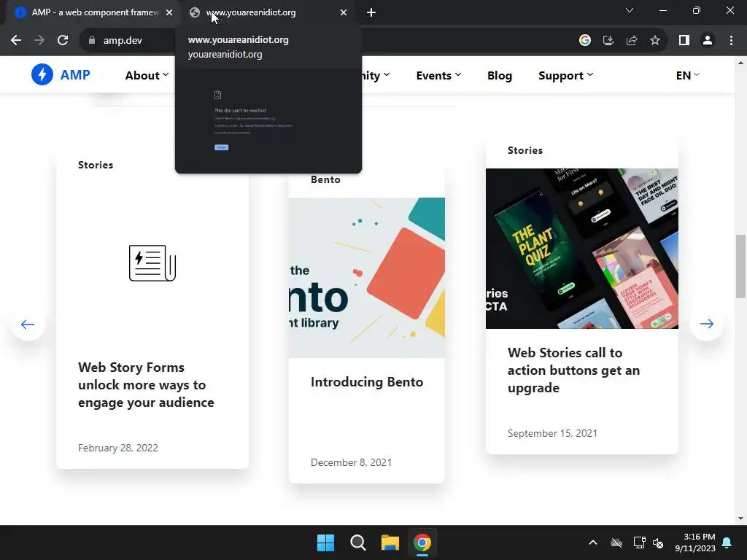The height and width of the screenshot is (560, 747).
Task: Click the December 8, 2021 date
Action: 351,462
